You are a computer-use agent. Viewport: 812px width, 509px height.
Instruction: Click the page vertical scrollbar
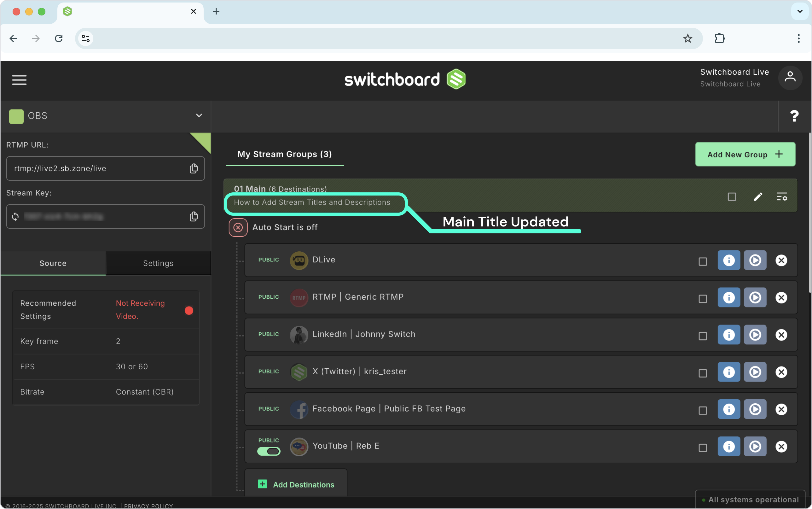(810, 213)
